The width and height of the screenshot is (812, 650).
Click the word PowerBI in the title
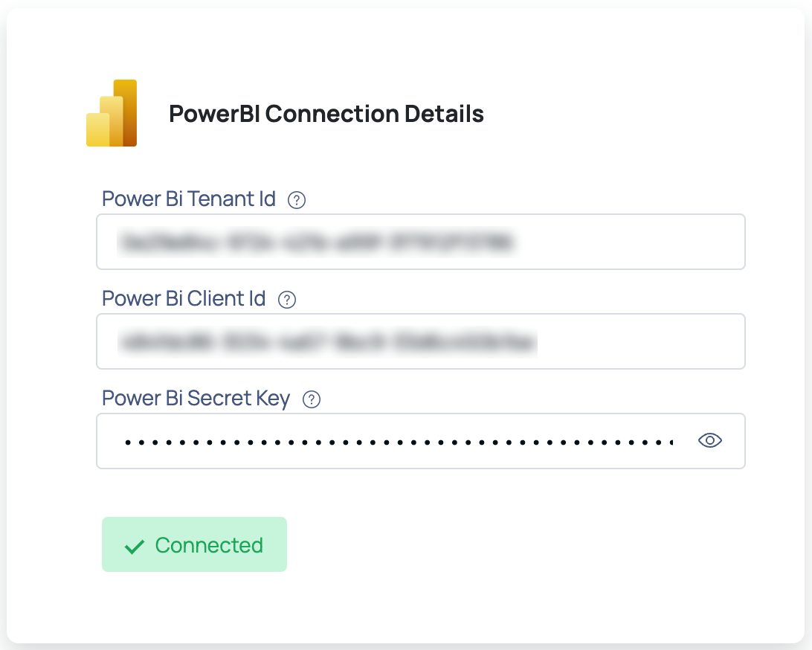[x=214, y=114]
